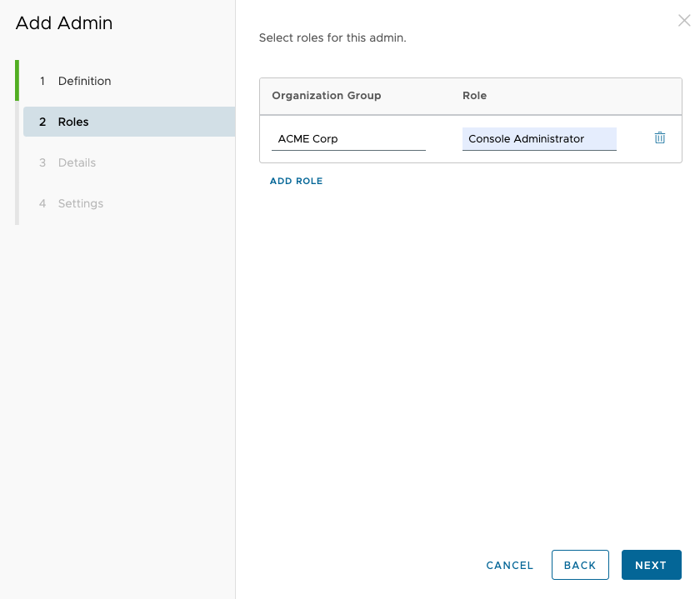Click the Role column header

(474, 96)
